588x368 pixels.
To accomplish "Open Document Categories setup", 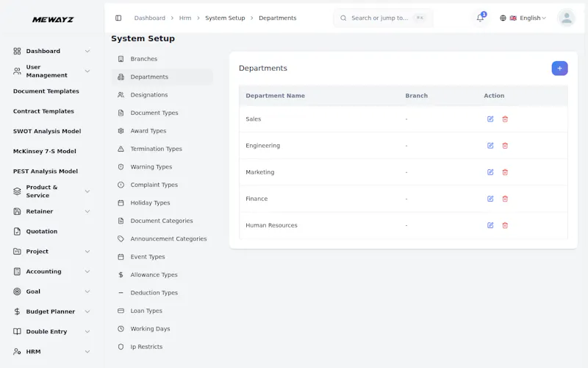I will coord(162,221).
